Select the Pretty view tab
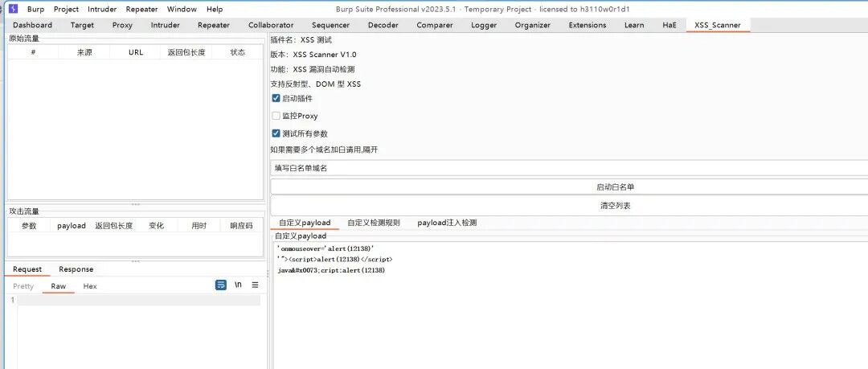 [23, 286]
